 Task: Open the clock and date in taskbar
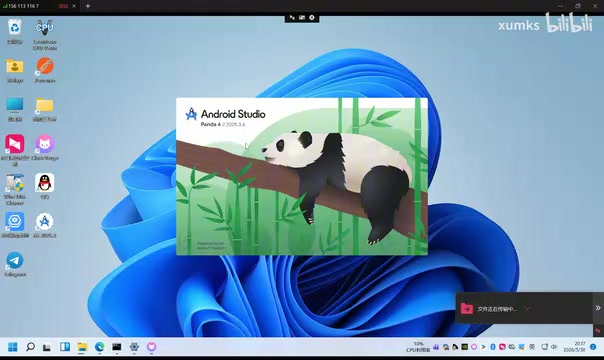coord(574,347)
